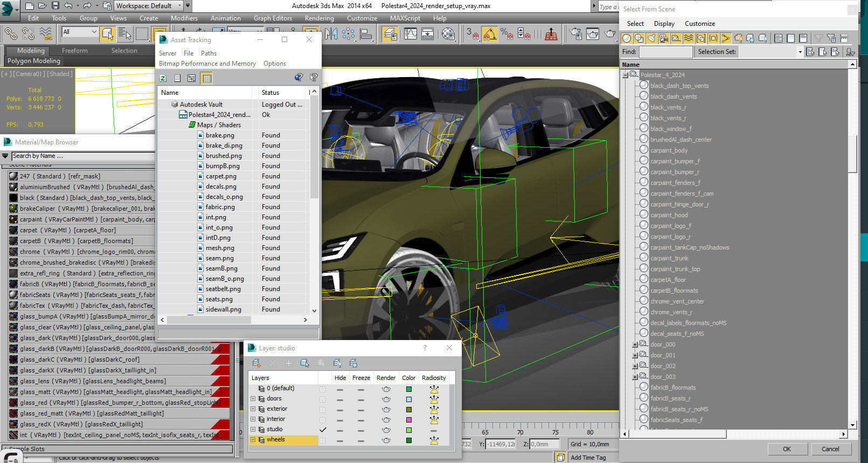Click the Polygon Modeling panel button

coord(33,61)
